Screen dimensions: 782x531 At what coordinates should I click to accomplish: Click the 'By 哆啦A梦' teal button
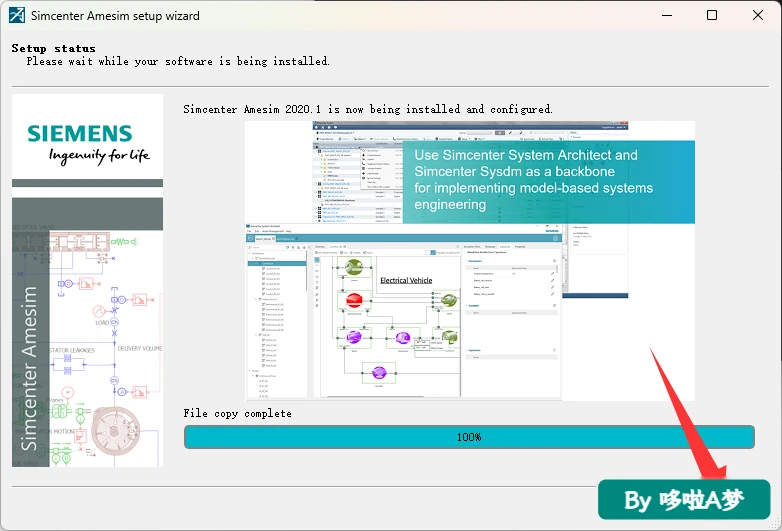tap(684, 500)
